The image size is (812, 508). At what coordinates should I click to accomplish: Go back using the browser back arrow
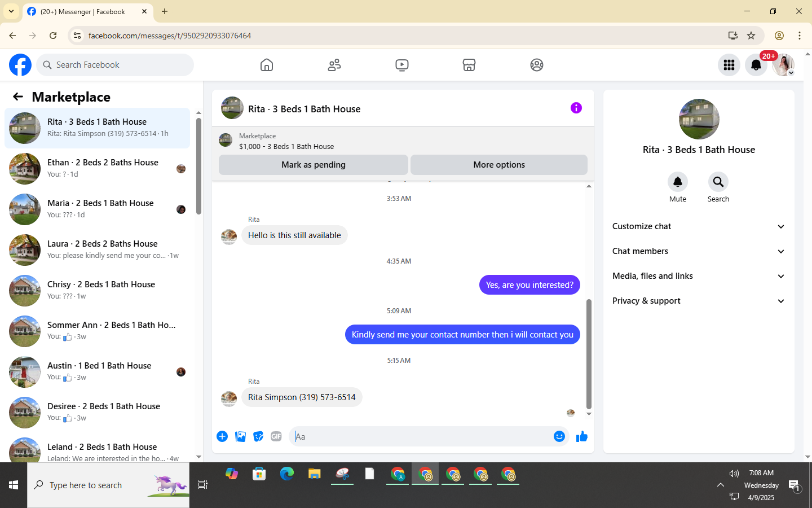coord(12,36)
